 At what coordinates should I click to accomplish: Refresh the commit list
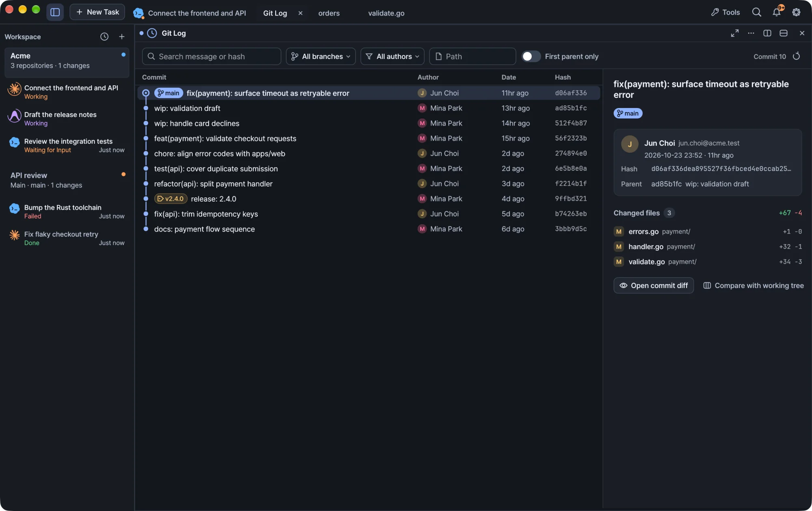(x=796, y=56)
